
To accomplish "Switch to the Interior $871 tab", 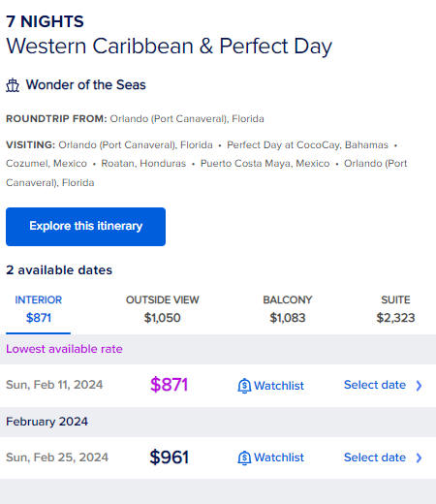I will (x=38, y=309).
